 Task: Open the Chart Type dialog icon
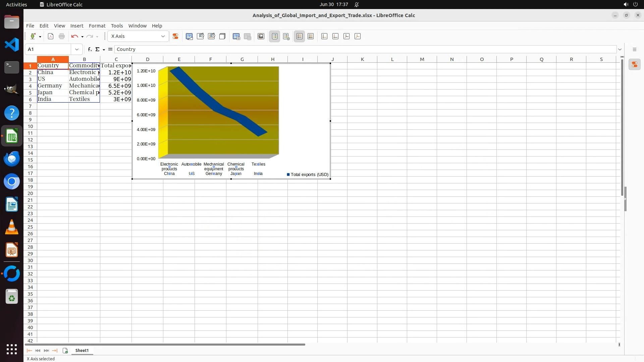tap(189, 36)
